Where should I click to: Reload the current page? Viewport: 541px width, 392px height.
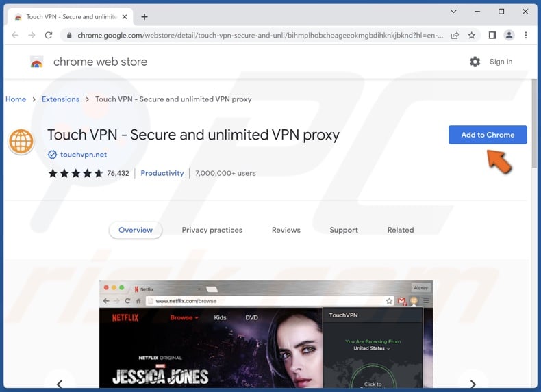point(49,35)
